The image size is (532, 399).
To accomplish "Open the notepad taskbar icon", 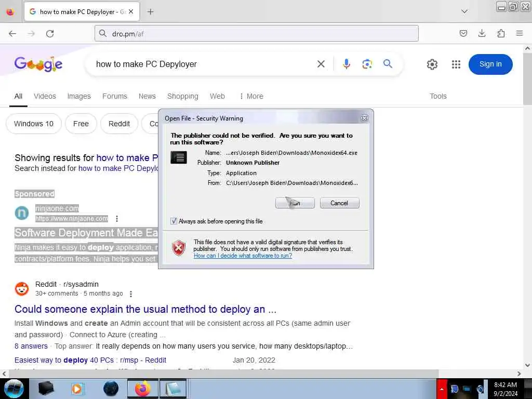I will (174, 389).
